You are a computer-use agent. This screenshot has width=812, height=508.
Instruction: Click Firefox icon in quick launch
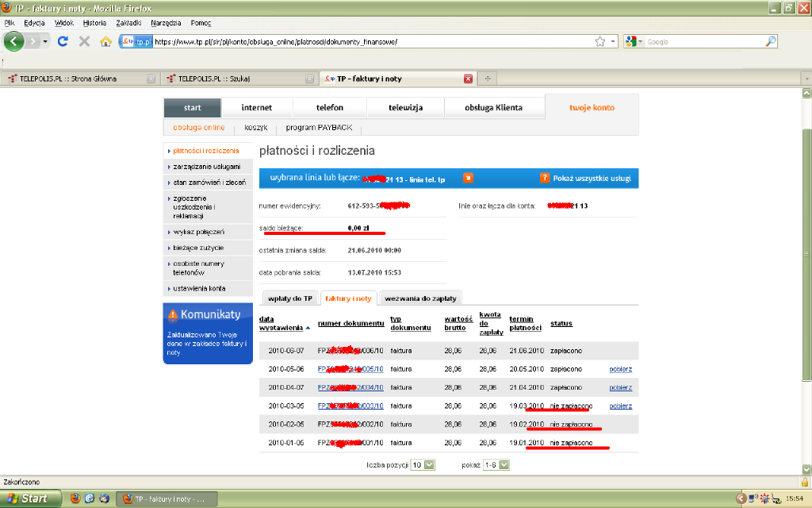[x=75, y=498]
